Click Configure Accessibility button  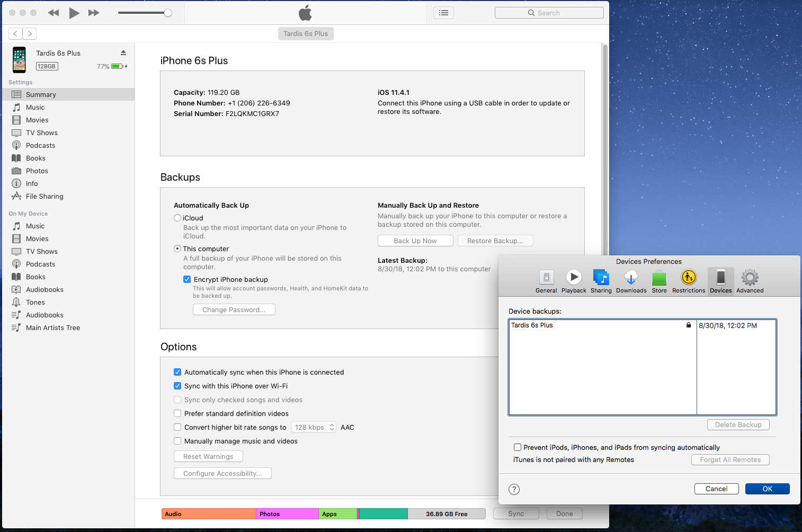tap(222, 473)
